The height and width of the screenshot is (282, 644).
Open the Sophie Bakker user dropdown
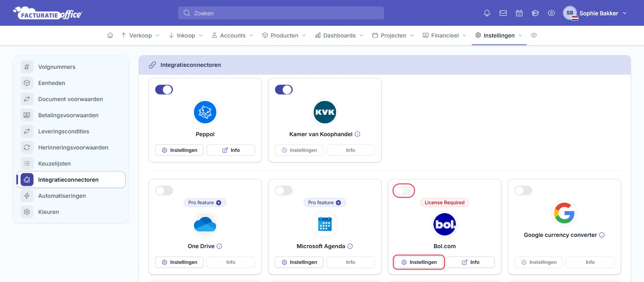pos(595,13)
